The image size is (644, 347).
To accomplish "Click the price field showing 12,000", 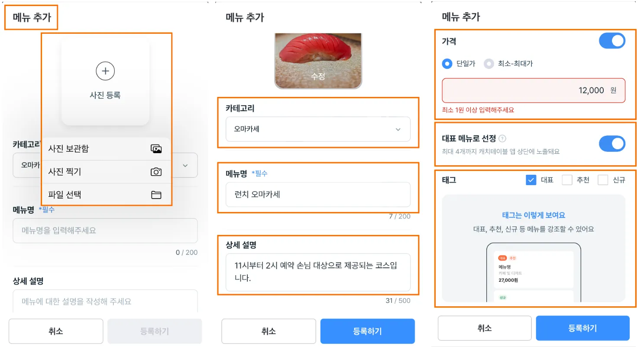I will 533,90.
